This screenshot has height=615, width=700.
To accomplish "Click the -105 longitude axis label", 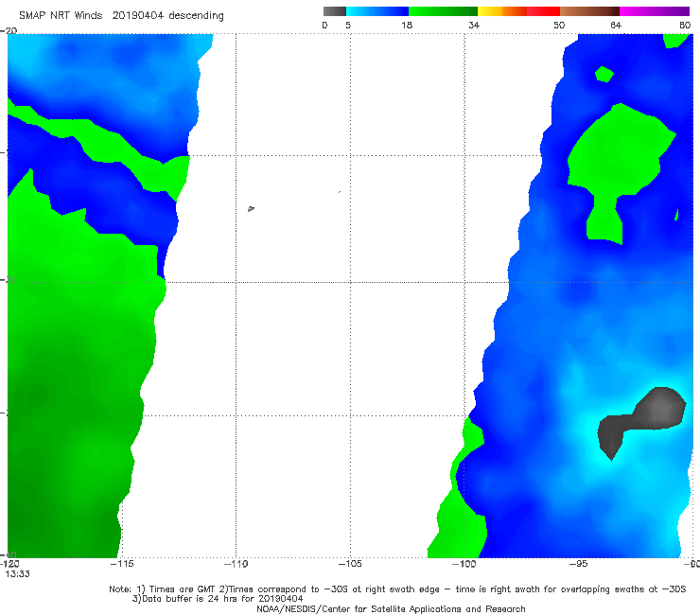I will tap(350, 564).
